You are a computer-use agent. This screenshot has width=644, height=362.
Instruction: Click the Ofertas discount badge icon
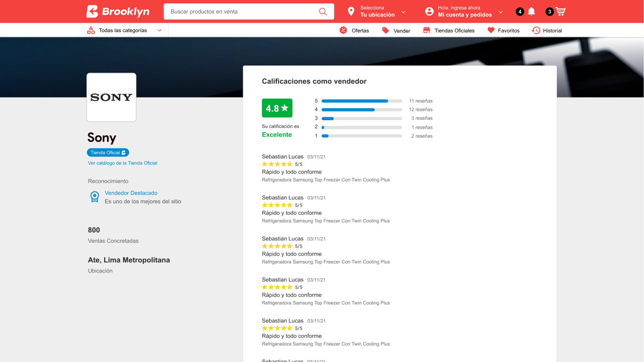click(x=343, y=30)
